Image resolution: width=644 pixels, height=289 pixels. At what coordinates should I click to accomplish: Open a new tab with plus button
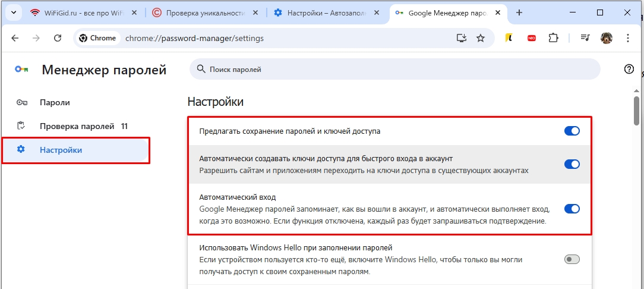519,12
